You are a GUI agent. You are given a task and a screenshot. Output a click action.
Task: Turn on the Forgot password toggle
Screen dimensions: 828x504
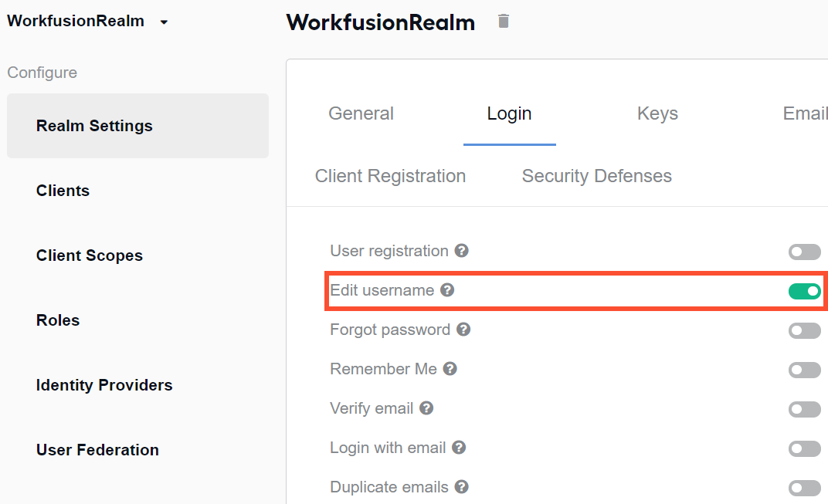click(804, 330)
